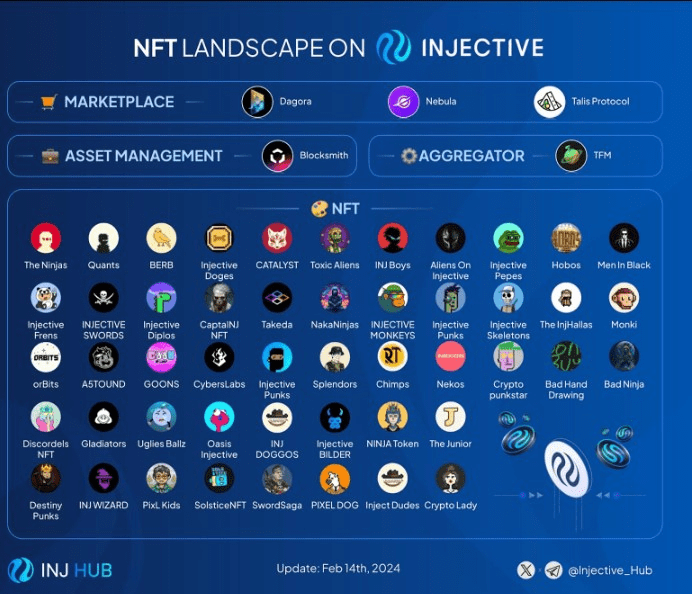The width and height of the screenshot is (692, 594).
Task: Select the Uglies Ballz icon
Action: click(162, 417)
